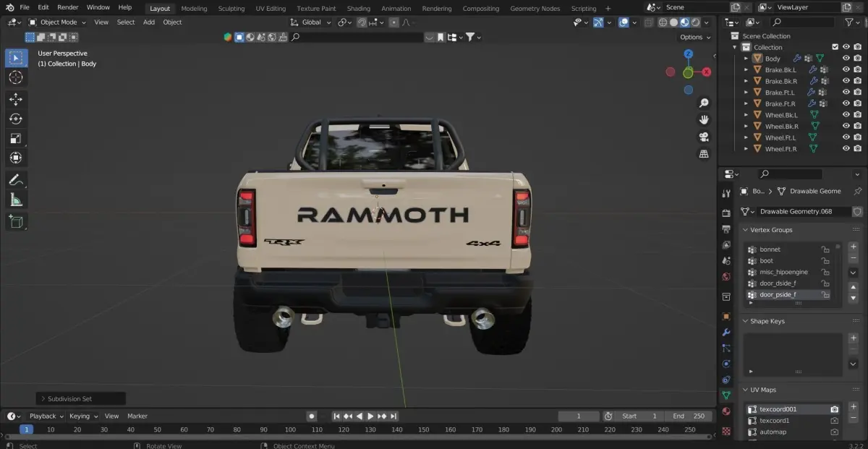
Task: Open the Tool properties tab
Action: 727,193
